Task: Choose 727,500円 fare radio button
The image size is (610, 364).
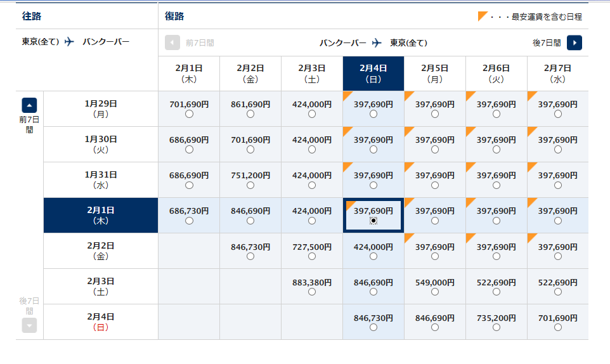Action: 312,256
